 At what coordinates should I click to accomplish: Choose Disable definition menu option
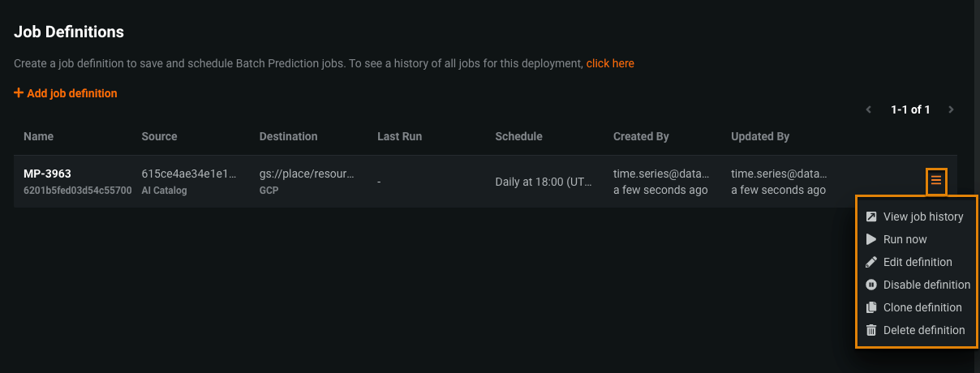click(926, 285)
